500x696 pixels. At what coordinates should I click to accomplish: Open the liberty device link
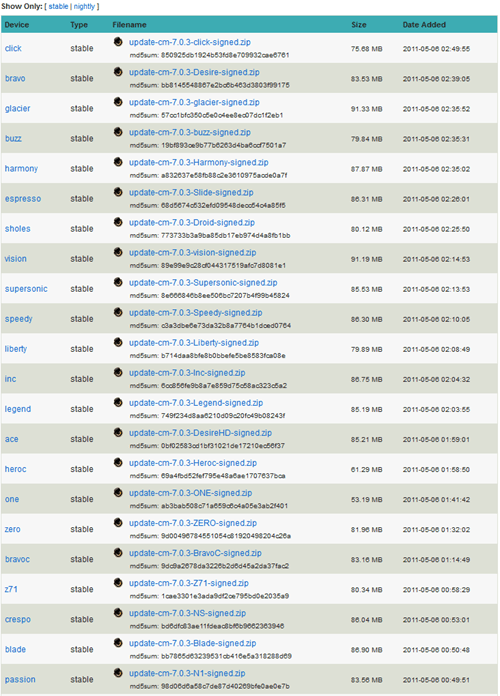tap(16, 349)
